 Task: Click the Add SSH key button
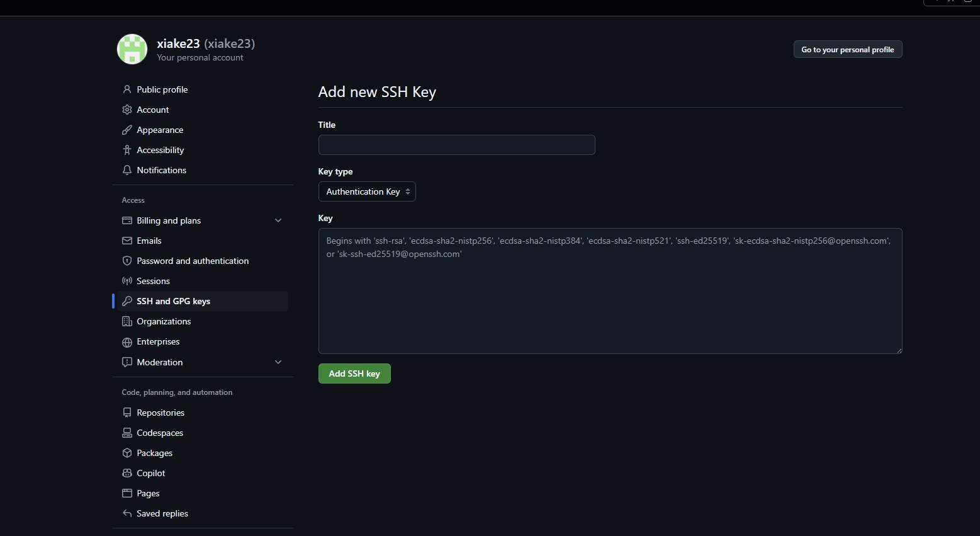point(354,373)
